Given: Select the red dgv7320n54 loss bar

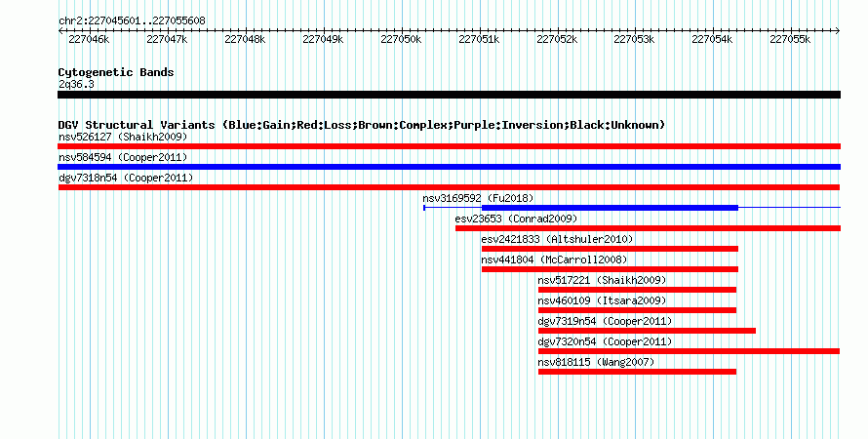Looking at the screenshot, I should (x=690, y=351).
